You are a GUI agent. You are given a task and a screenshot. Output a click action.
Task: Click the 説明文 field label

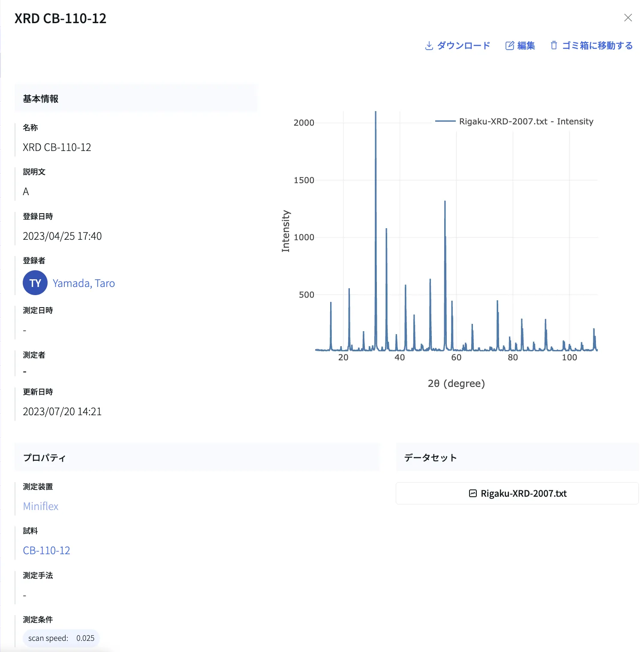click(34, 172)
